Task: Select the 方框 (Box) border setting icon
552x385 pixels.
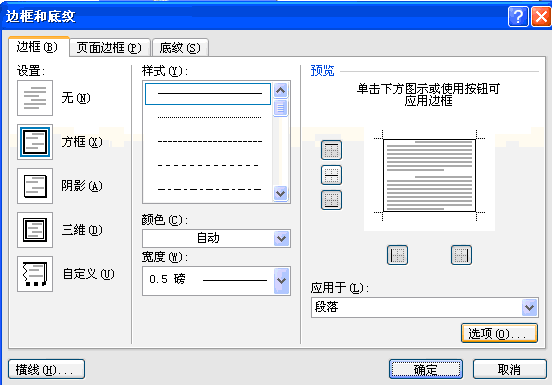Action: coord(35,142)
